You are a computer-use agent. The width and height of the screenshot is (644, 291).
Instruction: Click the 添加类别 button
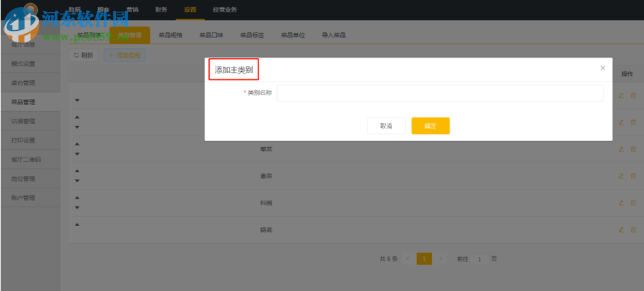[124, 55]
